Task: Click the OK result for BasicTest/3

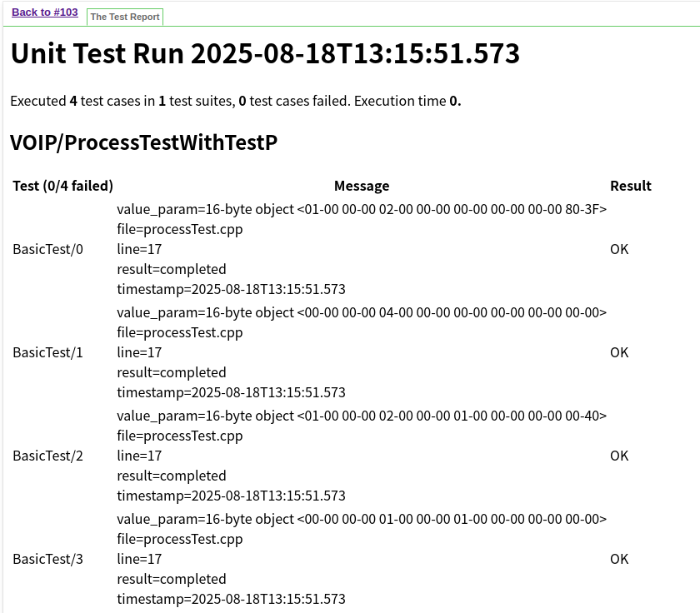Action: [619, 559]
